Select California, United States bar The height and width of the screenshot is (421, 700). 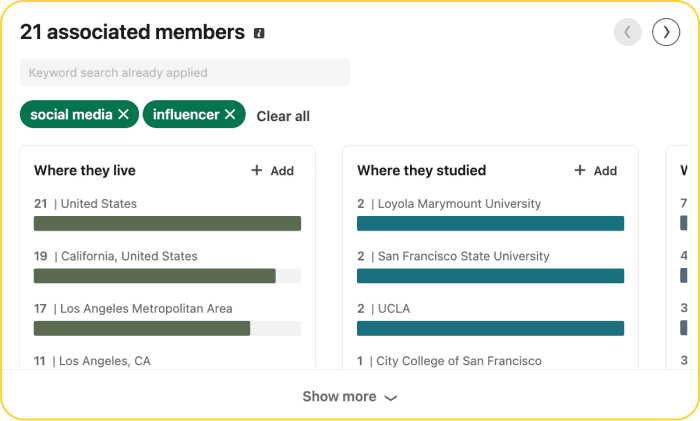167,276
